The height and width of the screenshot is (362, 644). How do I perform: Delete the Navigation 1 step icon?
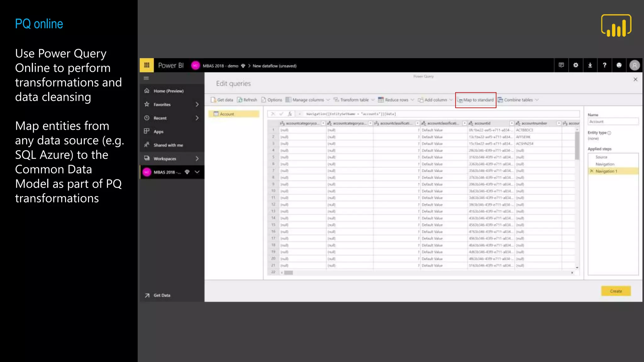coord(591,171)
